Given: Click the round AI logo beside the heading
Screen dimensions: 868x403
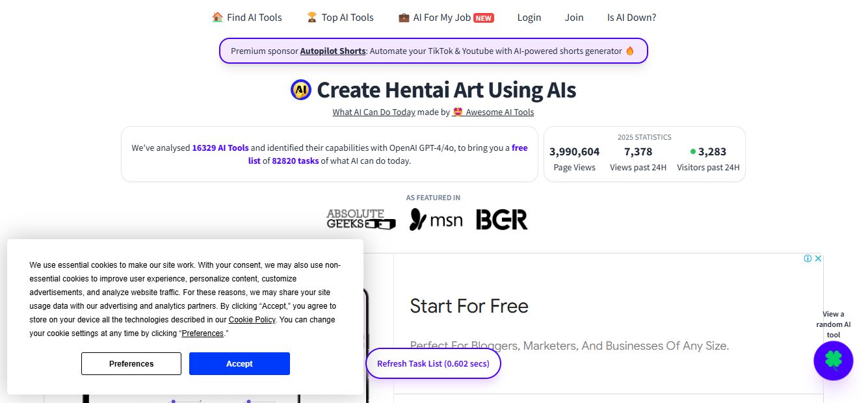Looking at the screenshot, I should (x=301, y=90).
